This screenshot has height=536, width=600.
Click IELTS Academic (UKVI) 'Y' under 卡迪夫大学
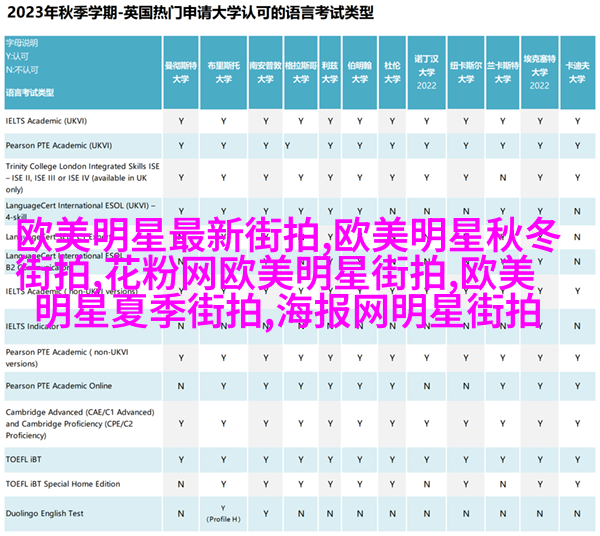577,121
